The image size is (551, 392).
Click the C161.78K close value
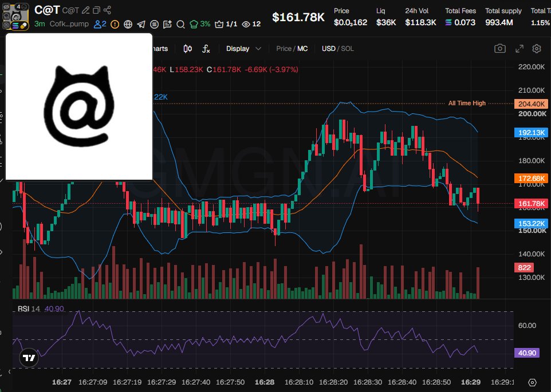[x=224, y=69]
